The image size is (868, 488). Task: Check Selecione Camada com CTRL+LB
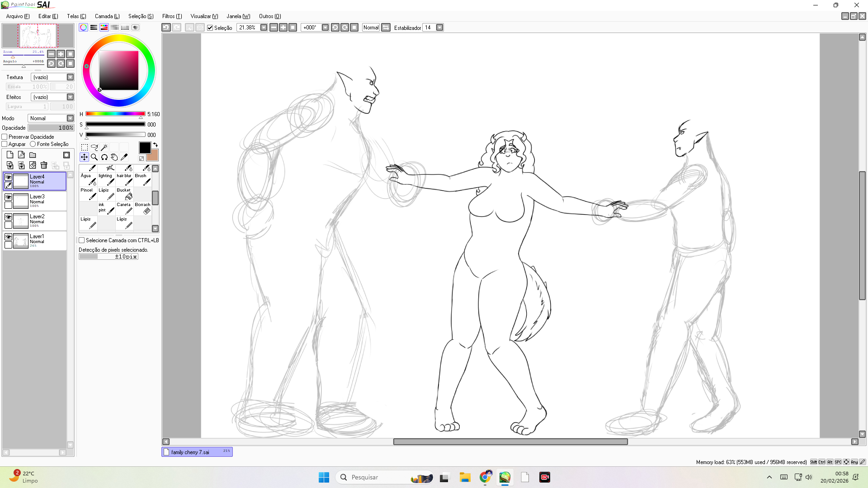click(x=82, y=240)
